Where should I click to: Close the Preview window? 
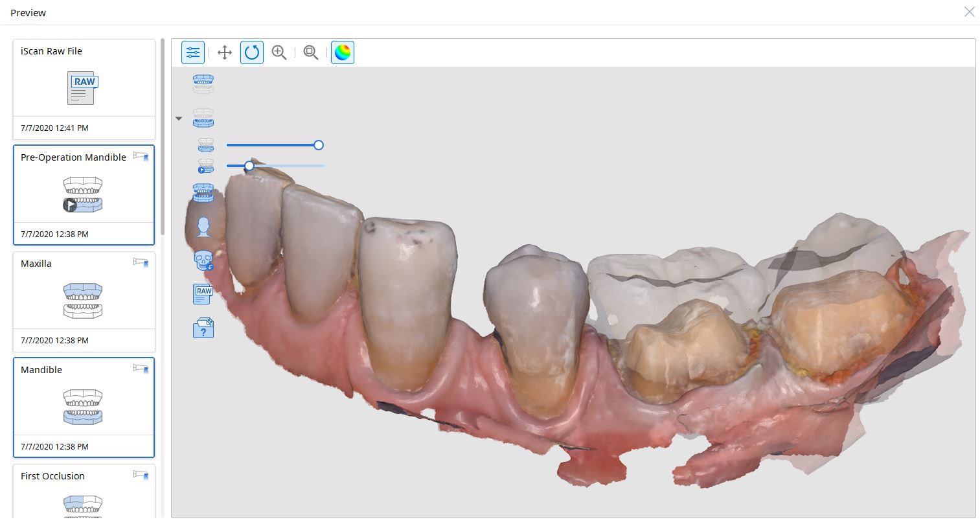(969, 12)
